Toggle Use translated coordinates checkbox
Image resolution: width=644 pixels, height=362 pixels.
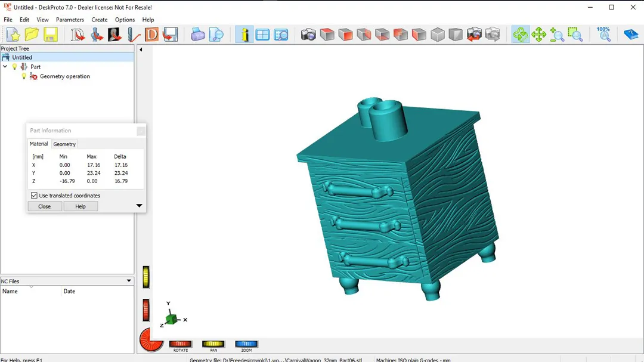pyautogui.click(x=34, y=196)
